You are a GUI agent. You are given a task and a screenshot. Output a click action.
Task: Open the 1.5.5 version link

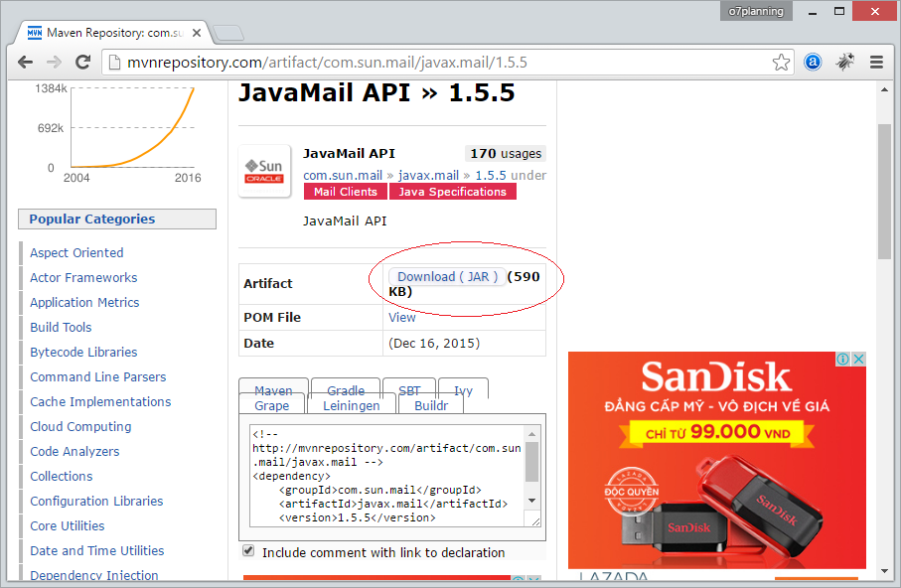490,176
